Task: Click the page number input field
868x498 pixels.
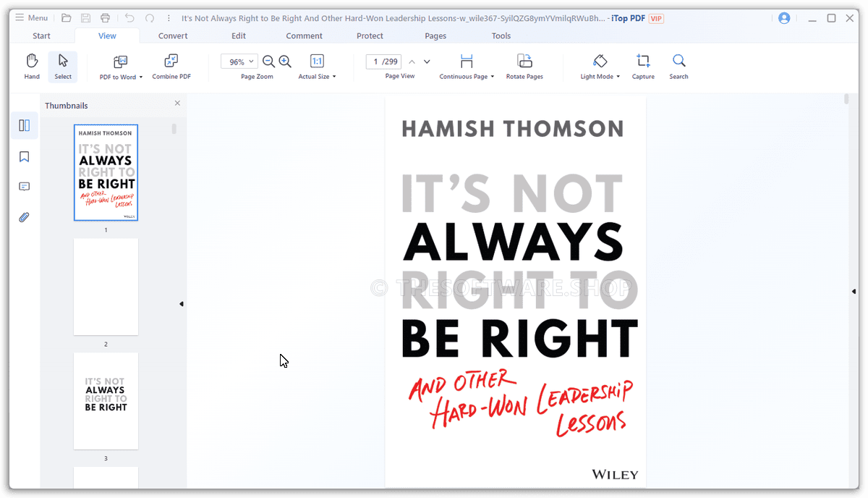Action: (383, 62)
